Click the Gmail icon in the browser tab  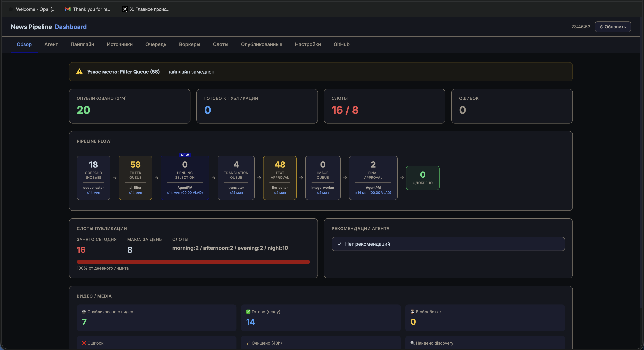(67, 9)
